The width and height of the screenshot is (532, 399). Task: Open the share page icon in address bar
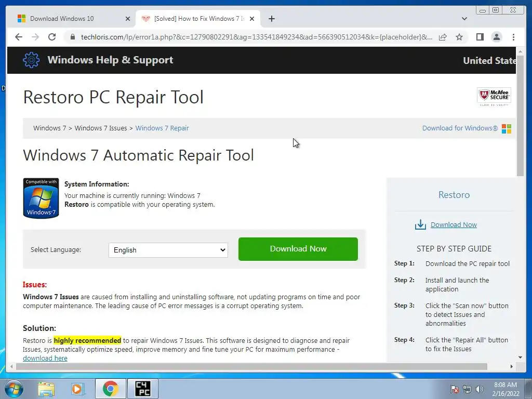[x=443, y=37]
